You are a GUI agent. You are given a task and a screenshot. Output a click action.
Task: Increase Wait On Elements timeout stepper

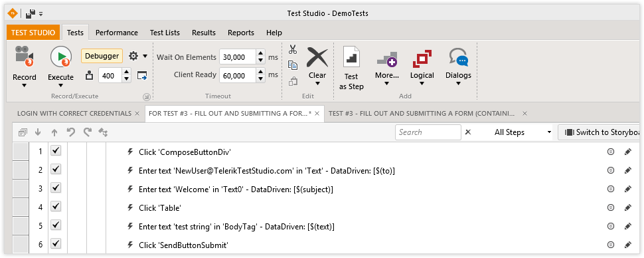(260, 53)
